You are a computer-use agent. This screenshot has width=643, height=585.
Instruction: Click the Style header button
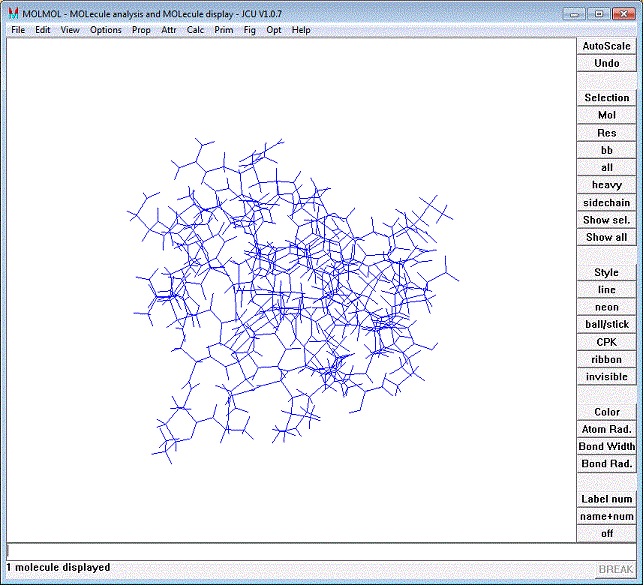tap(607, 272)
